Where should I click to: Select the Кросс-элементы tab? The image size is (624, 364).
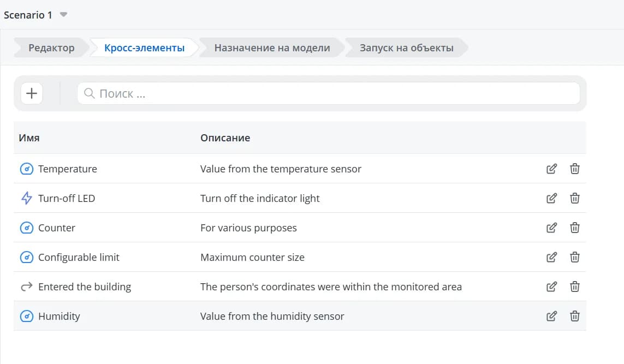tap(145, 47)
